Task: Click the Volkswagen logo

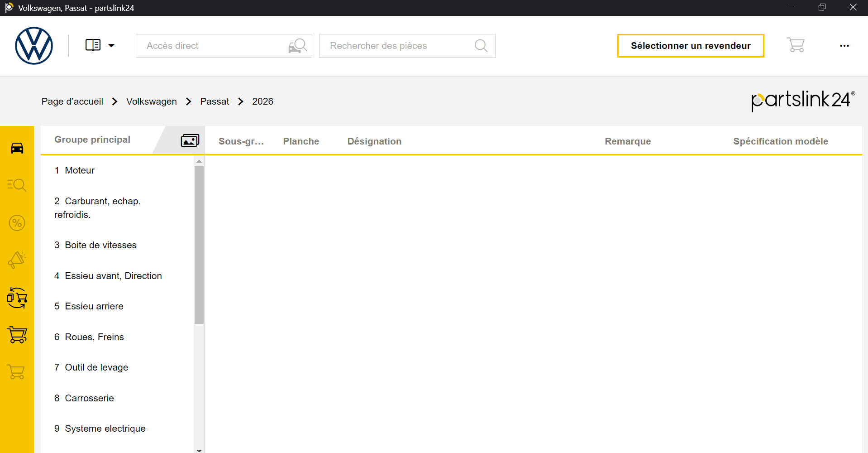Action: coord(34,46)
